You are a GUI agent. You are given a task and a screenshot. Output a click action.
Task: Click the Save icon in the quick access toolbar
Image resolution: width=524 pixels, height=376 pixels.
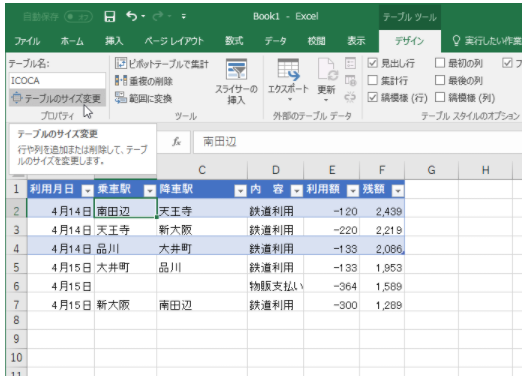tap(110, 16)
